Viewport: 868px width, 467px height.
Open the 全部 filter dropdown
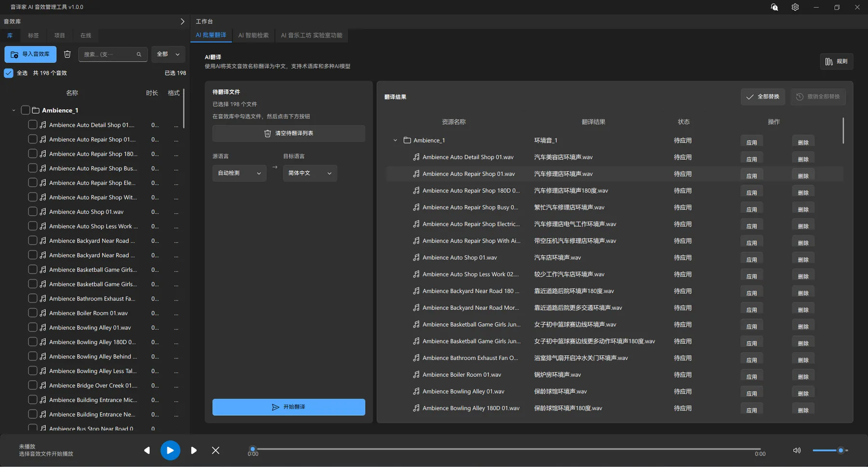168,54
